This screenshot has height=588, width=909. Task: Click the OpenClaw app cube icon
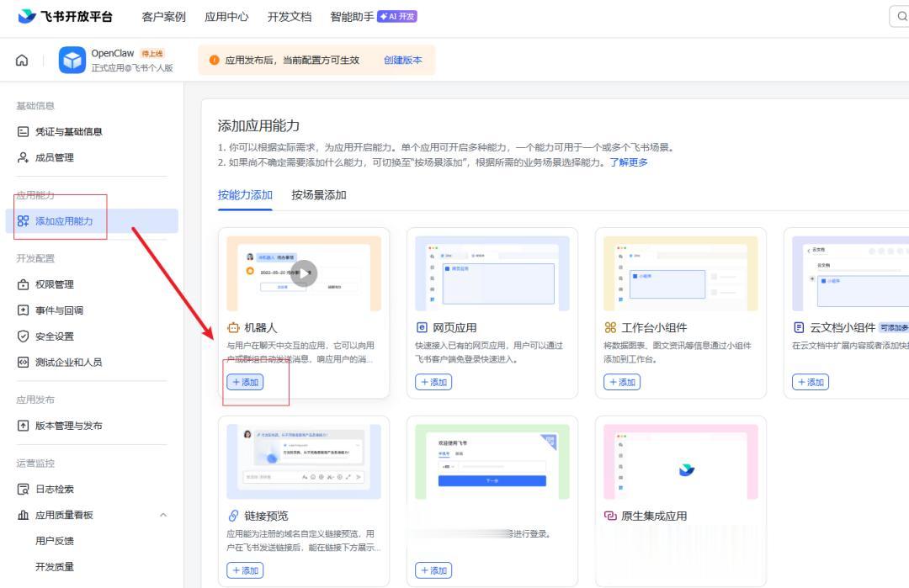tap(72, 61)
